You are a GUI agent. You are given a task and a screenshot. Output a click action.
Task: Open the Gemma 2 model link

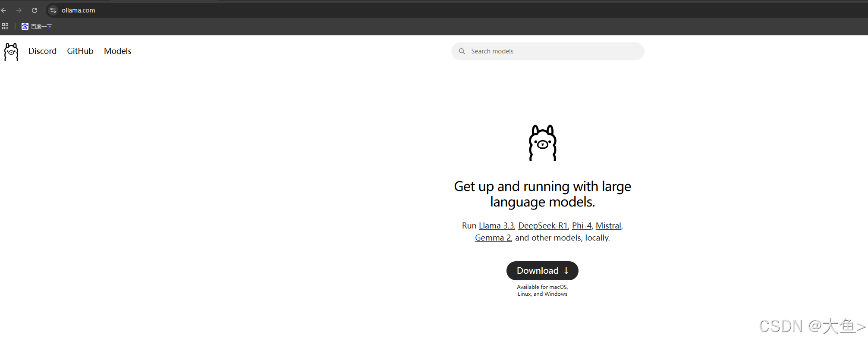[x=493, y=238]
